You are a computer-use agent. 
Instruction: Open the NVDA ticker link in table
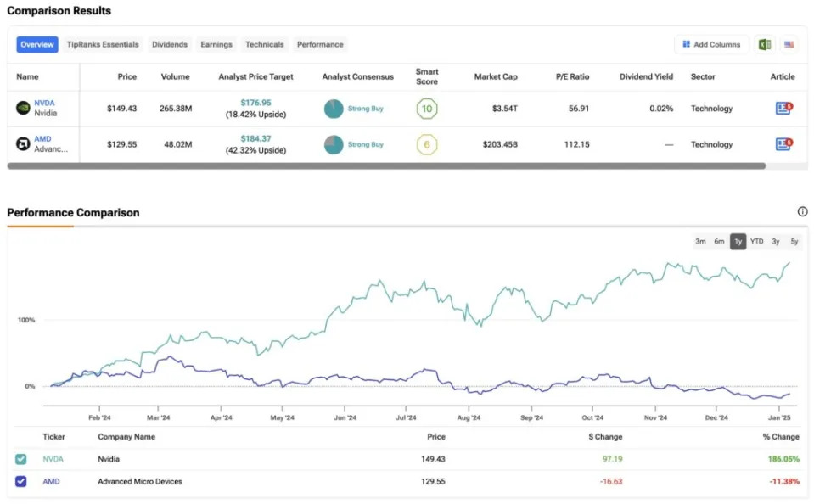click(45, 103)
